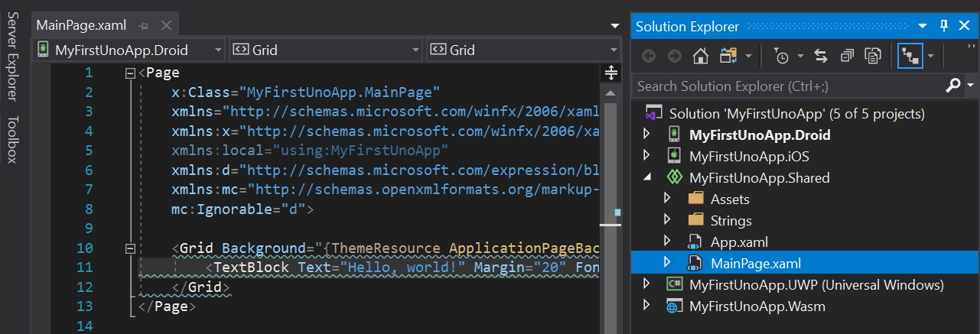980x334 pixels.
Task: Click the C# UWP project icon
Action: click(x=674, y=284)
